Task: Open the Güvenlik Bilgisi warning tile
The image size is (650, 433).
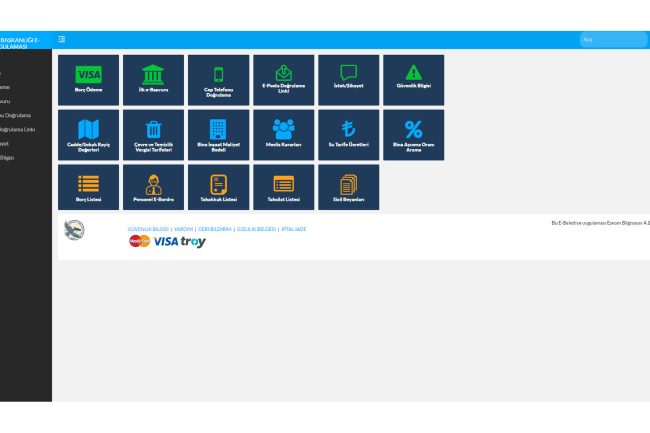Action: 413,80
